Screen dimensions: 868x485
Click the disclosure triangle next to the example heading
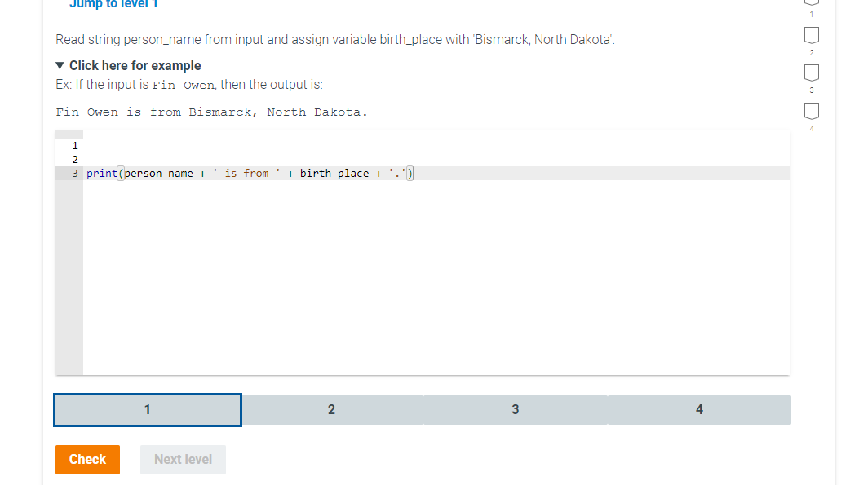60,65
